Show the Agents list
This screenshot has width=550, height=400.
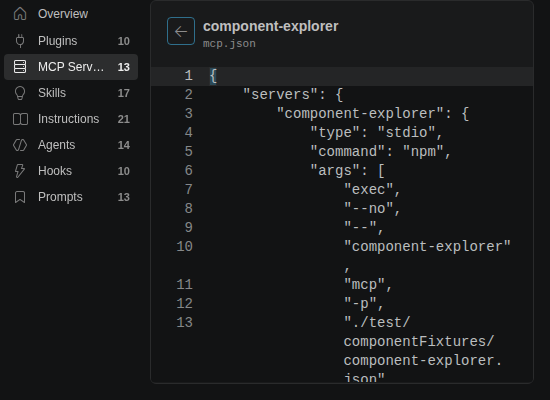tap(71, 145)
